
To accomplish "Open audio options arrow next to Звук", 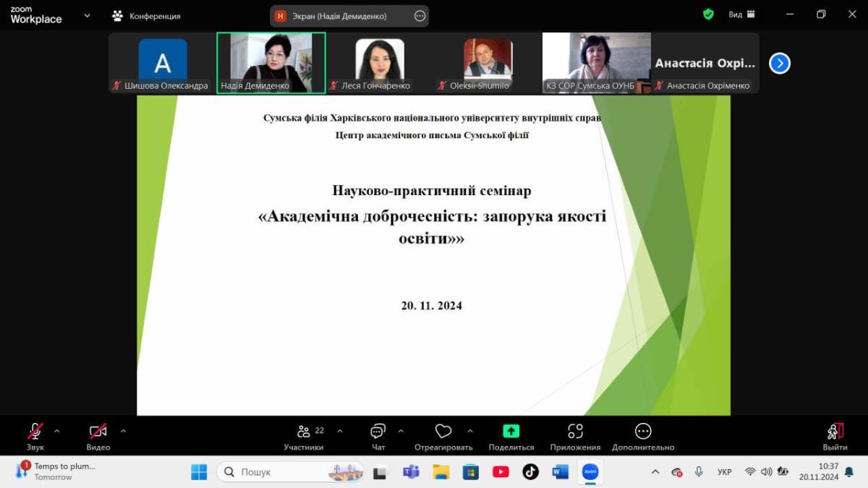I will click(x=57, y=431).
